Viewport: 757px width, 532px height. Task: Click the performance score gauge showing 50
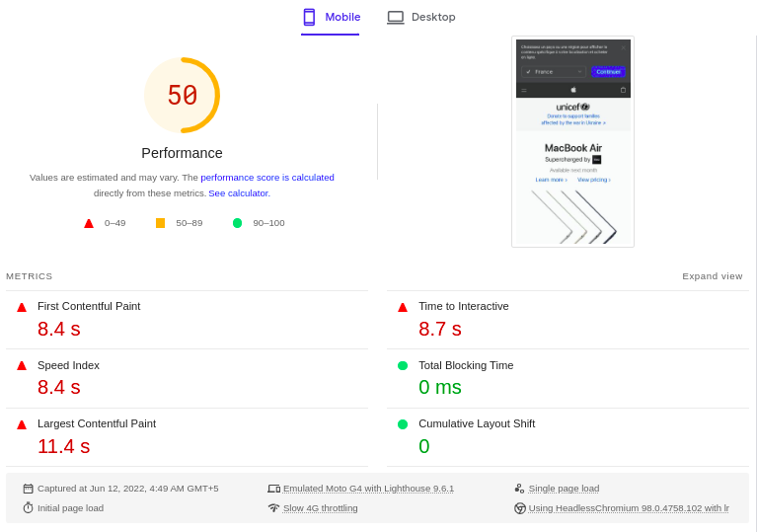(x=182, y=96)
